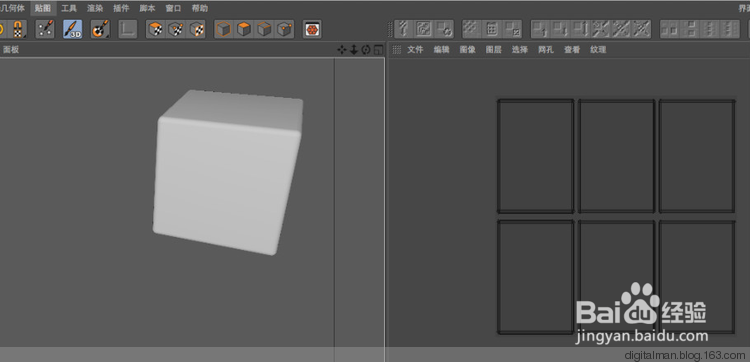Click the UV toolbar square with X-box icon
The height and width of the screenshot is (362, 750).
click(x=513, y=29)
